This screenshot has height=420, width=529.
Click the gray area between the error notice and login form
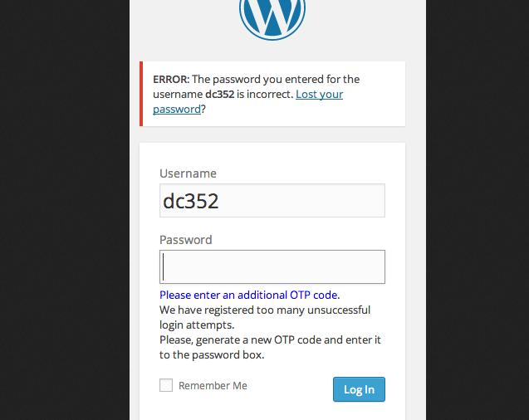click(272, 134)
